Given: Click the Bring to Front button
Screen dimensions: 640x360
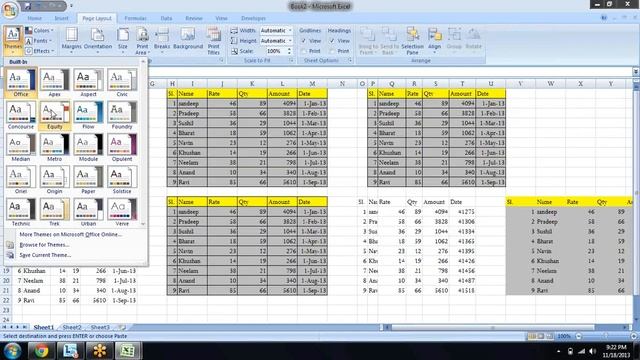Looking at the screenshot, I should (368, 40).
